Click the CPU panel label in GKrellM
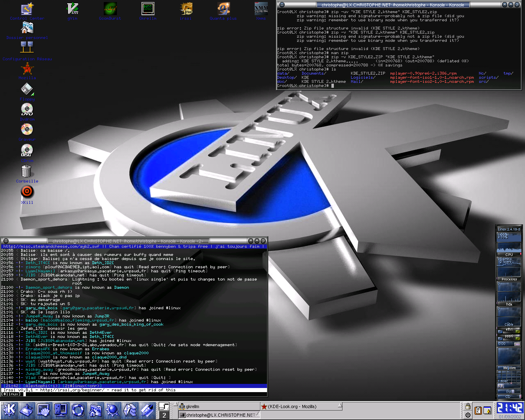525x420 pixels. (x=509, y=255)
